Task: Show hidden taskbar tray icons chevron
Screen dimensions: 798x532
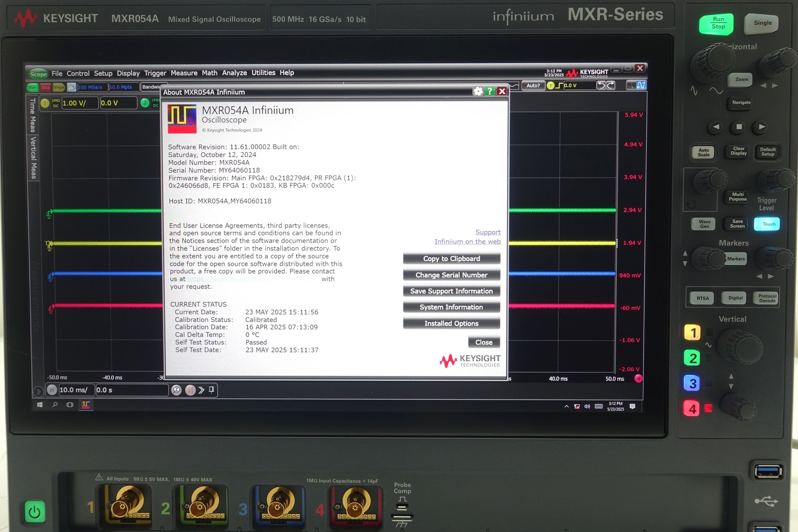Action: click(x=567, y=407)
